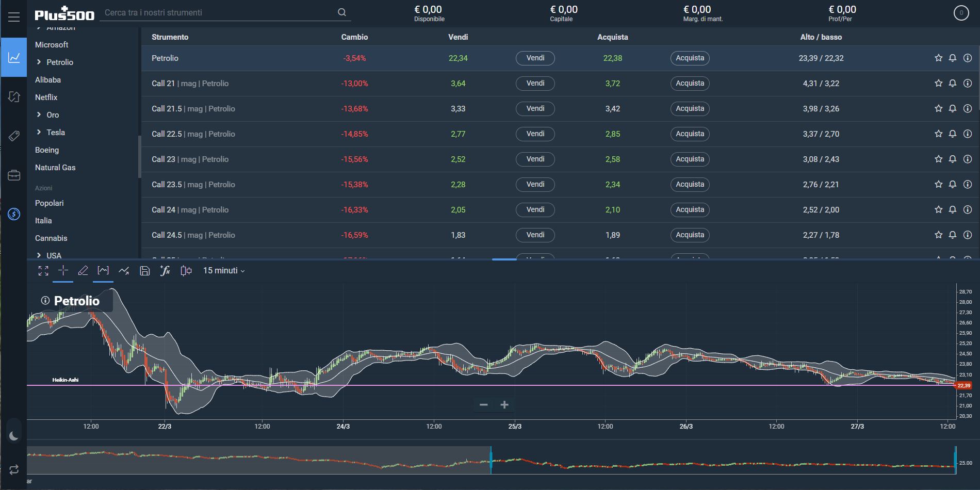This screenshot has width=980, height=490.
Task: Click the Plus500 logo
Action: click(64, 13)
